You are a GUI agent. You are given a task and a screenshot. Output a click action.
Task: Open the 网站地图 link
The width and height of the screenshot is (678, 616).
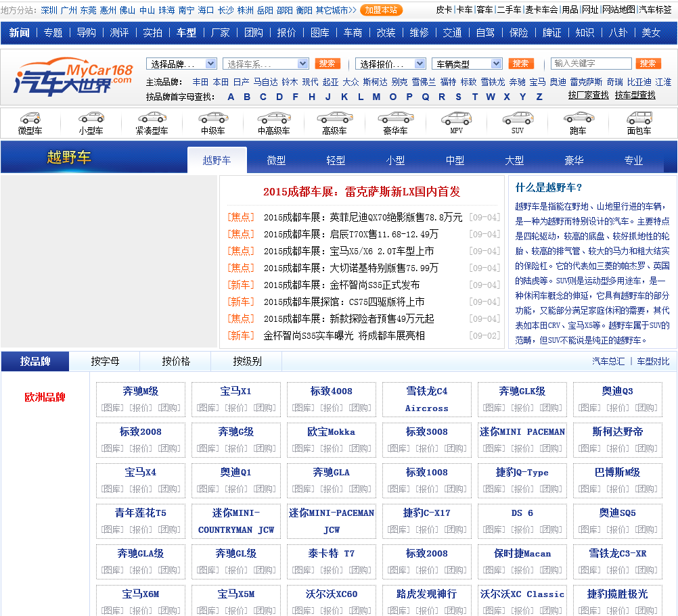618,9
